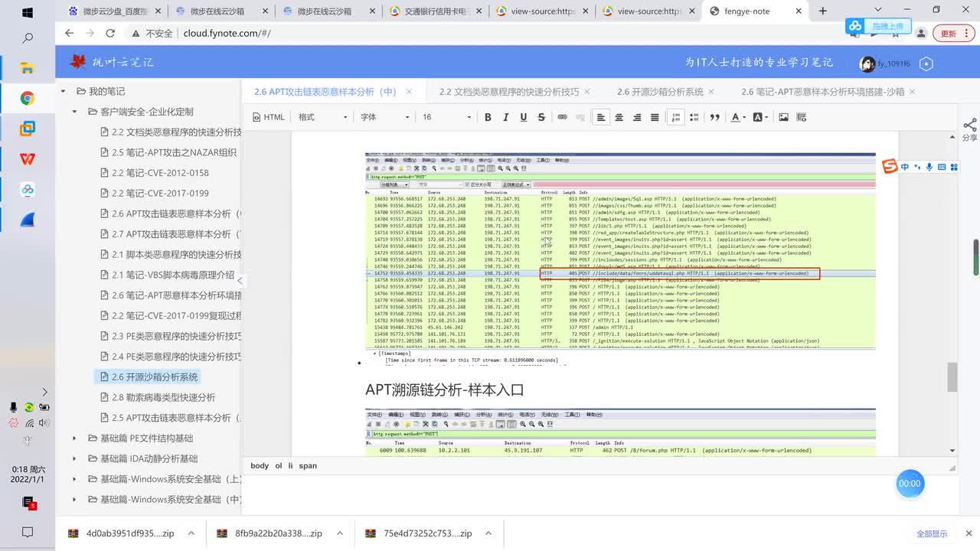980x551 pixels.
Task: Open note 2.5 笔记-APT攻击之NAZAR组织
Action: click(x=174, y=152)
